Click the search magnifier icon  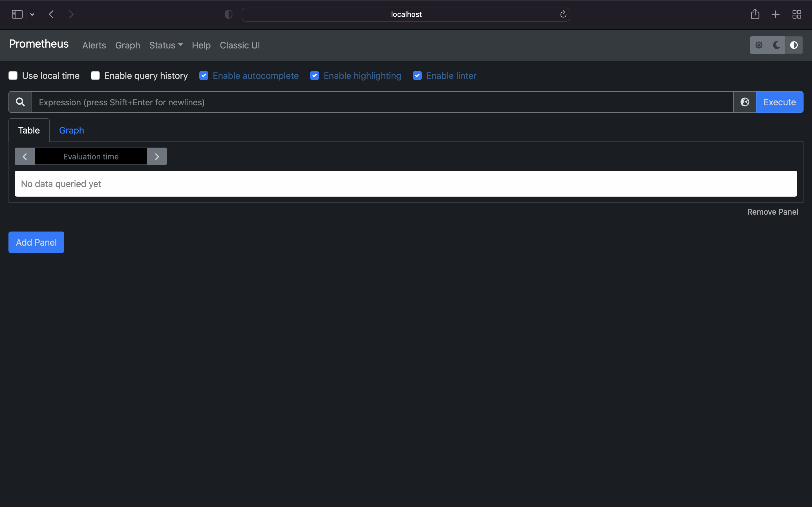[x=20, y=102]
